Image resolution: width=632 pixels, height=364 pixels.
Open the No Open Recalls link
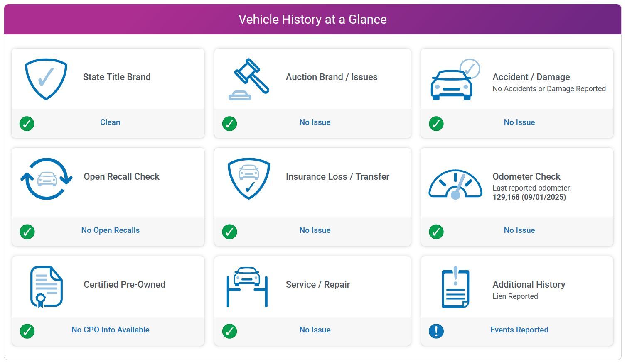click(x=111, y=230)
